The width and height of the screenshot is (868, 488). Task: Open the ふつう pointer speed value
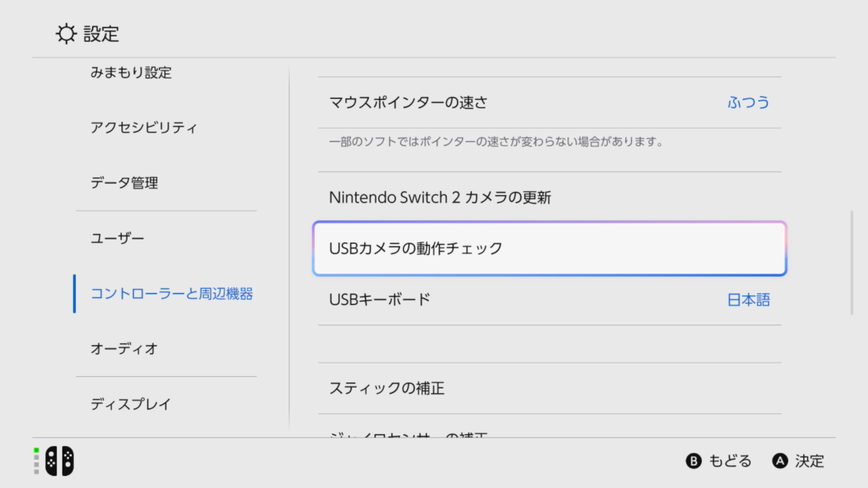749,103
